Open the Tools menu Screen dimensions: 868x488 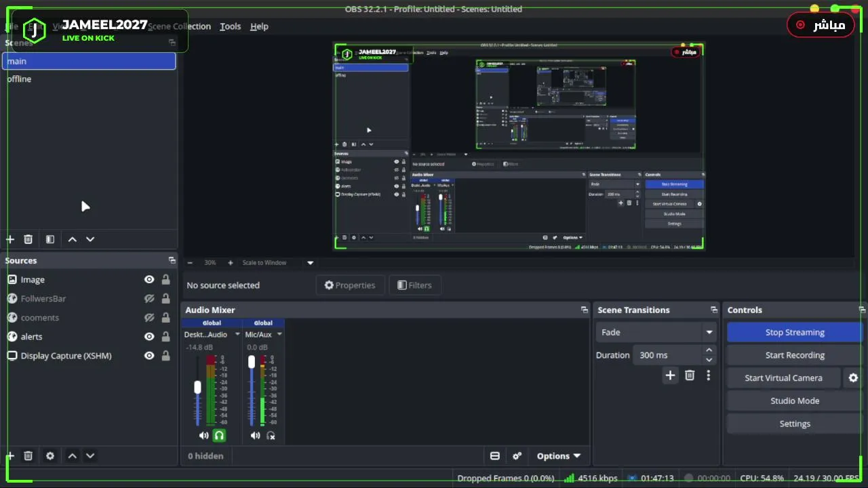pyautogui.click(x=231, y=26)
